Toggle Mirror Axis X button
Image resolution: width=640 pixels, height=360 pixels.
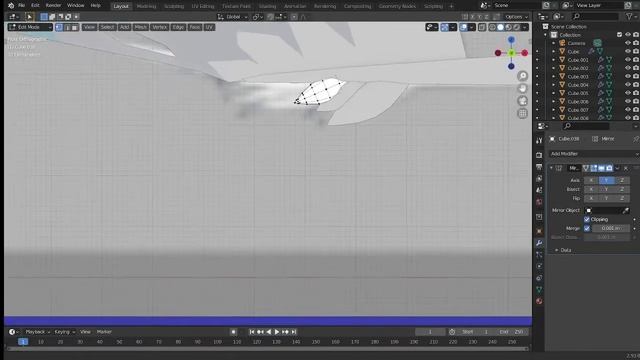point(591,180)
